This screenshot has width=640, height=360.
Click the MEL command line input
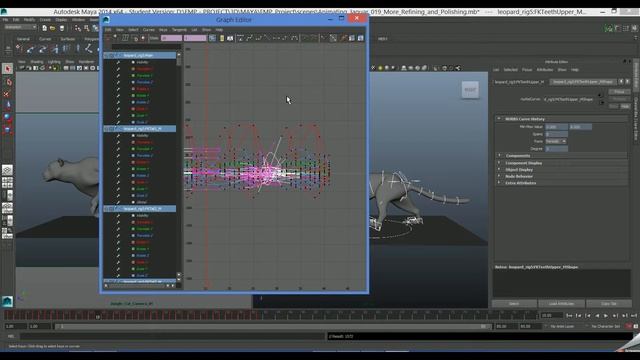coord(171,336)
